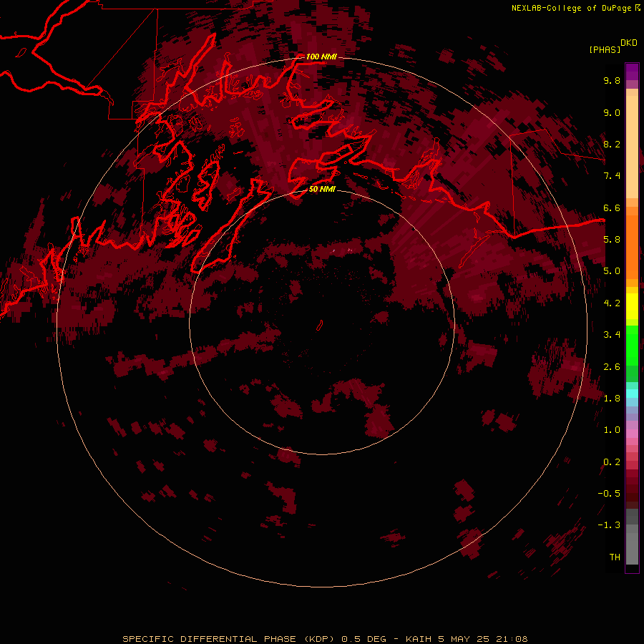644x644 pixels.
Task: Click the purple top segment of color bar
Action: pos(632,72)
